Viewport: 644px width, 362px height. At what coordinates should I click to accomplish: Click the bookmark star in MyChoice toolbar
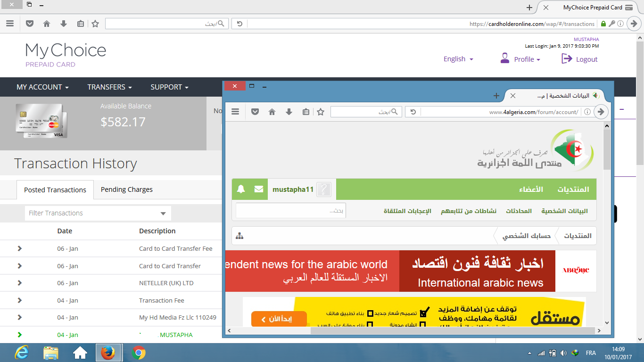click(95, 24)
